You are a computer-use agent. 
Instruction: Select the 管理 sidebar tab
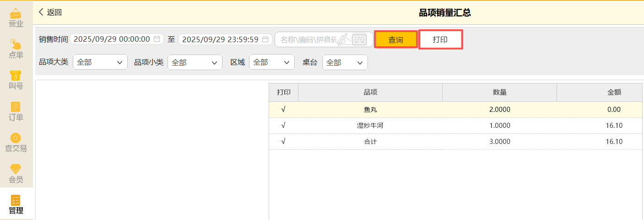(16, 205)
